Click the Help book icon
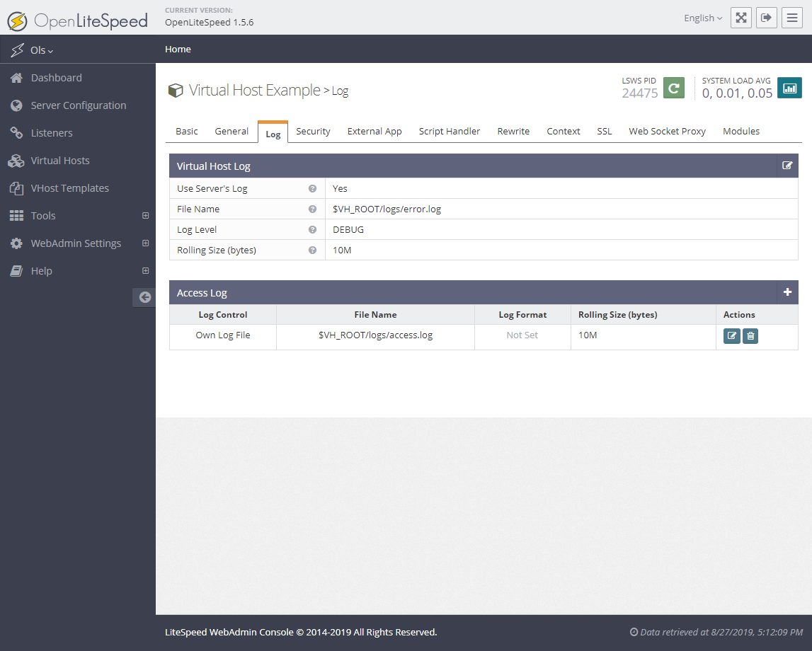 [x=16, y=271]
